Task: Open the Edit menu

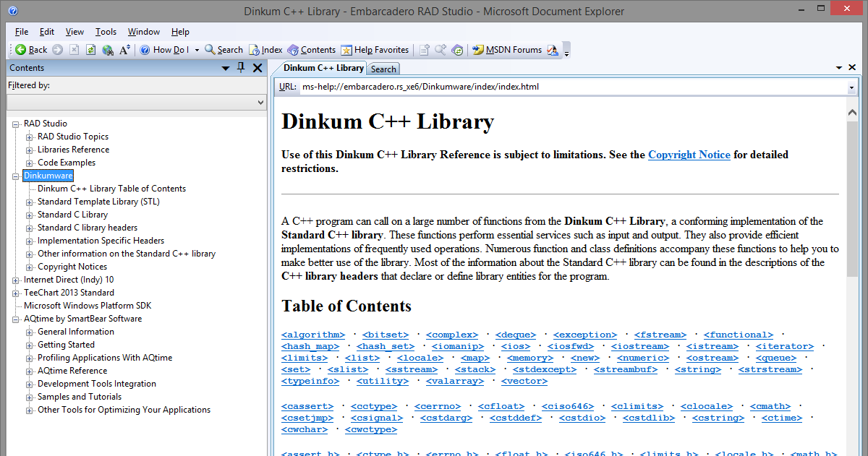Action: pyautogui.click(x=47, y=32)
